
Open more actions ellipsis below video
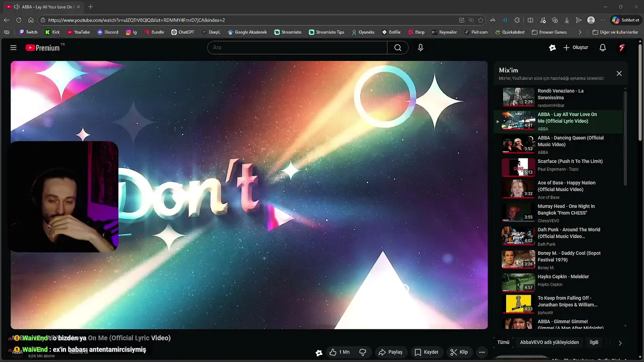(x=482, y=352)
